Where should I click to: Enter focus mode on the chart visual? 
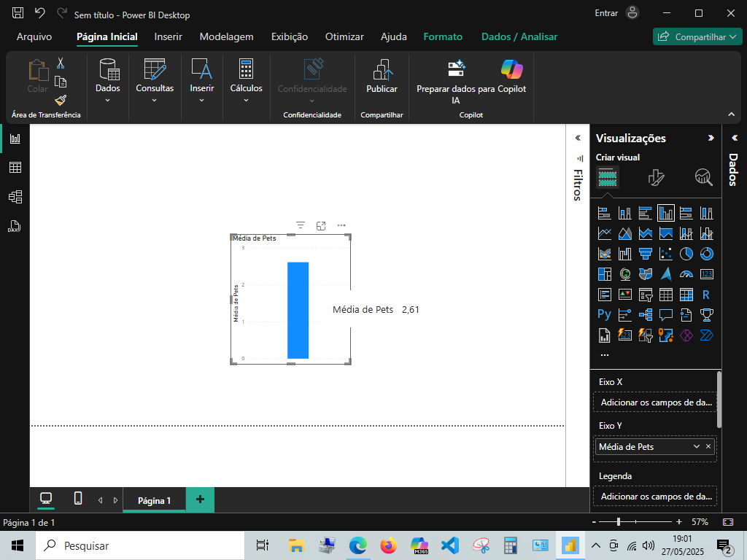pos(321,225)
